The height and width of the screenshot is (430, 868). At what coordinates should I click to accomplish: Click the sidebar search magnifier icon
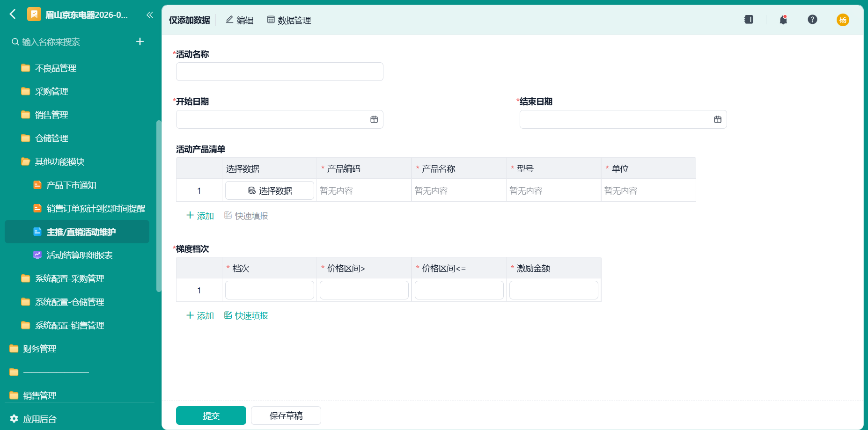point(15,42)
